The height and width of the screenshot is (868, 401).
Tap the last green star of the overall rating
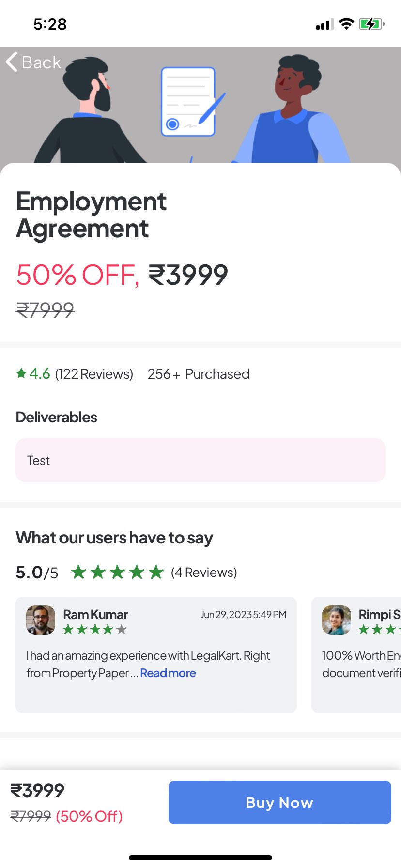pyautogui.click(x=156, y=573)
